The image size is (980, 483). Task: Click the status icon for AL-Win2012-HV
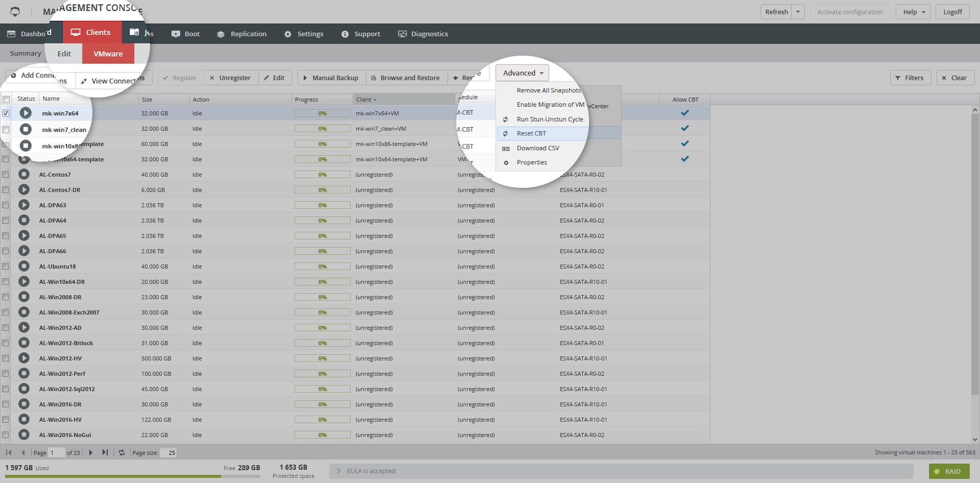[x=24, y=358]
